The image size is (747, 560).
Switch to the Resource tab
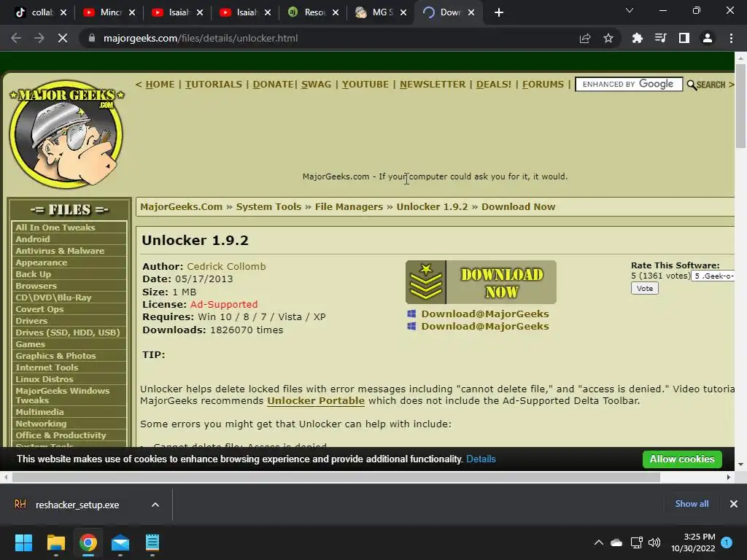pos(312,12)
